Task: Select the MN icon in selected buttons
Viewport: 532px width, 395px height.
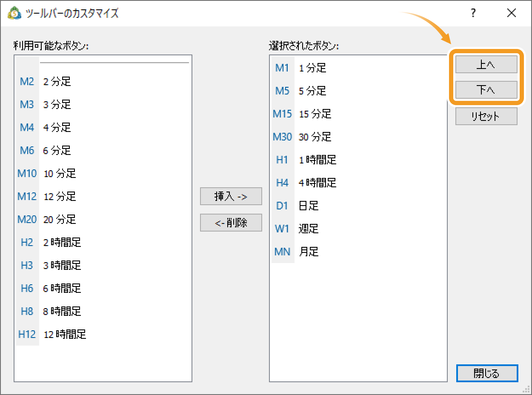Action: click(282, 252)
